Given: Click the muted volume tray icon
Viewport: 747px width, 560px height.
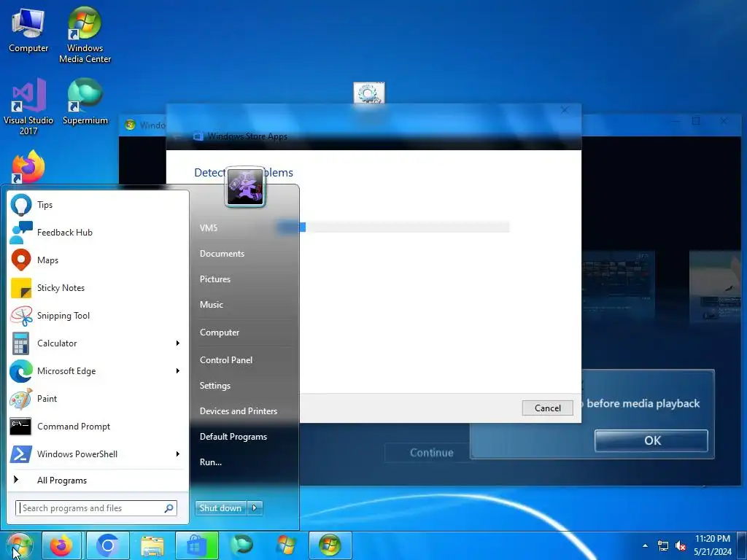Looking at the screenshot, I should pos(681,545).
